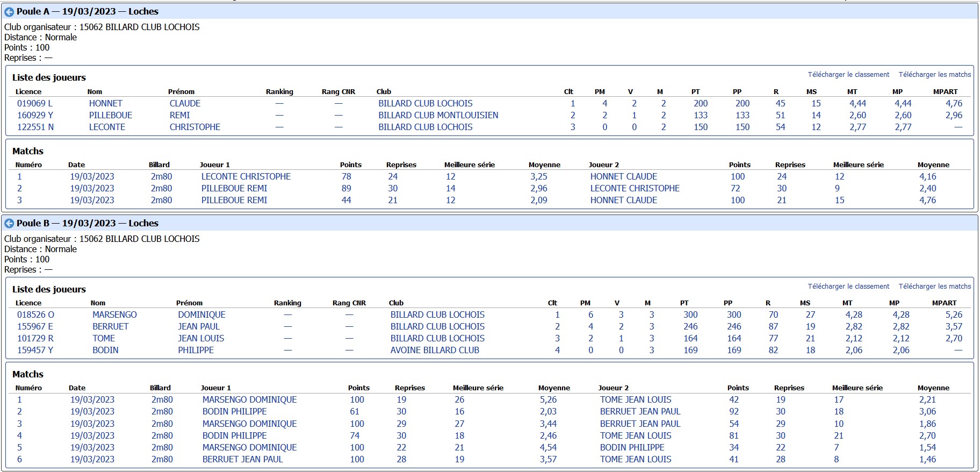Screen dimensions: 980x472
Task: Download the Poule B matchs
Action: [x=935, y=287]
